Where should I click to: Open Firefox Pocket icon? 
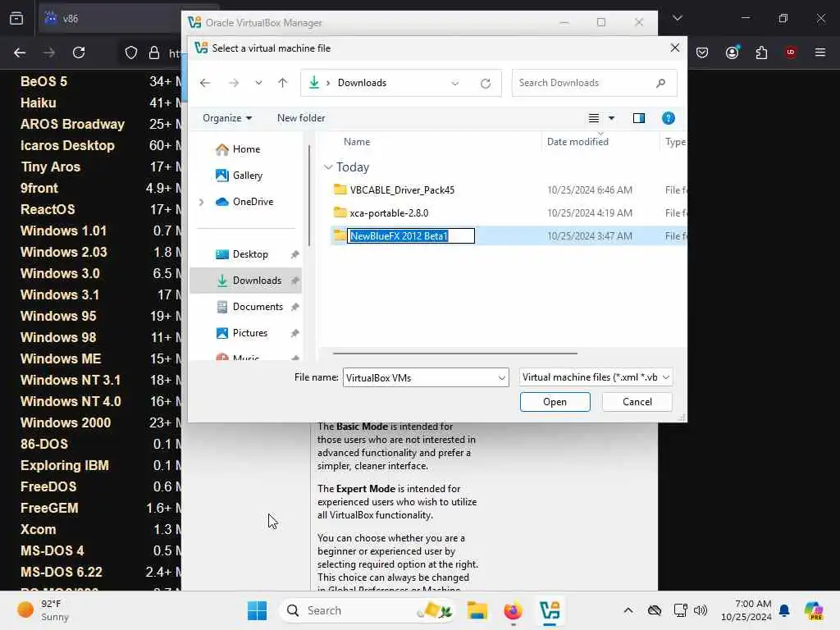coord(702,52)
